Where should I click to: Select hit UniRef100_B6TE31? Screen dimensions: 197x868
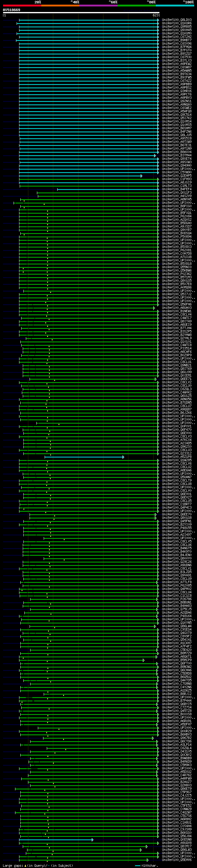coord(176,145)
